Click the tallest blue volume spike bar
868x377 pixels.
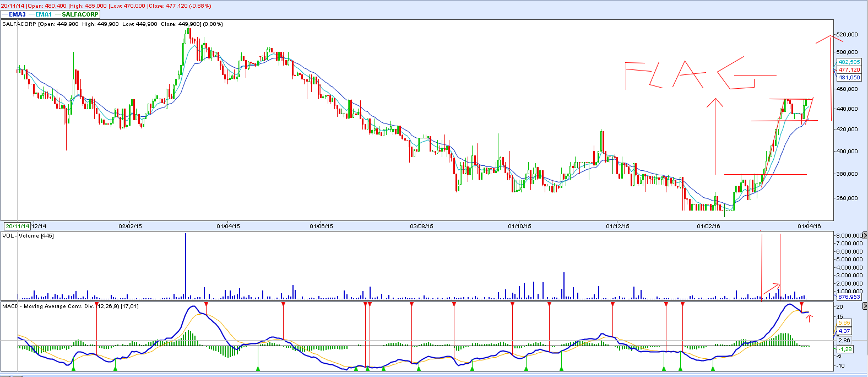186,265
